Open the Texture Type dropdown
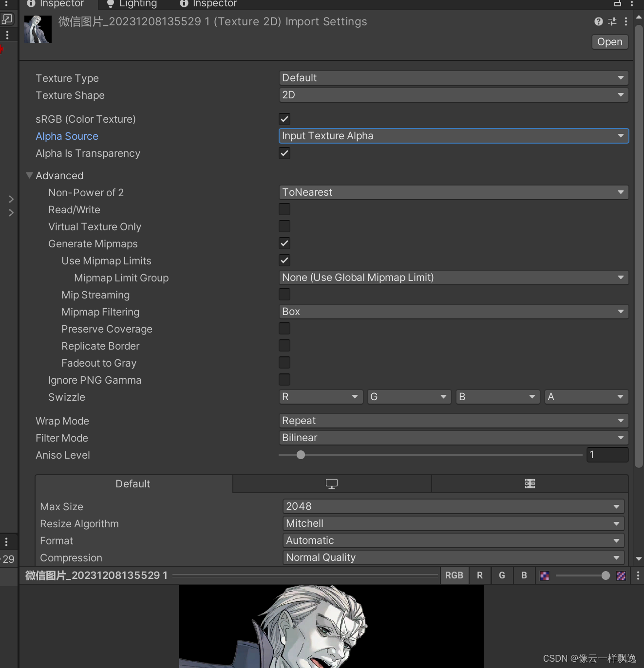This screenshot has width=644, height=668. (x=454, y=78)
